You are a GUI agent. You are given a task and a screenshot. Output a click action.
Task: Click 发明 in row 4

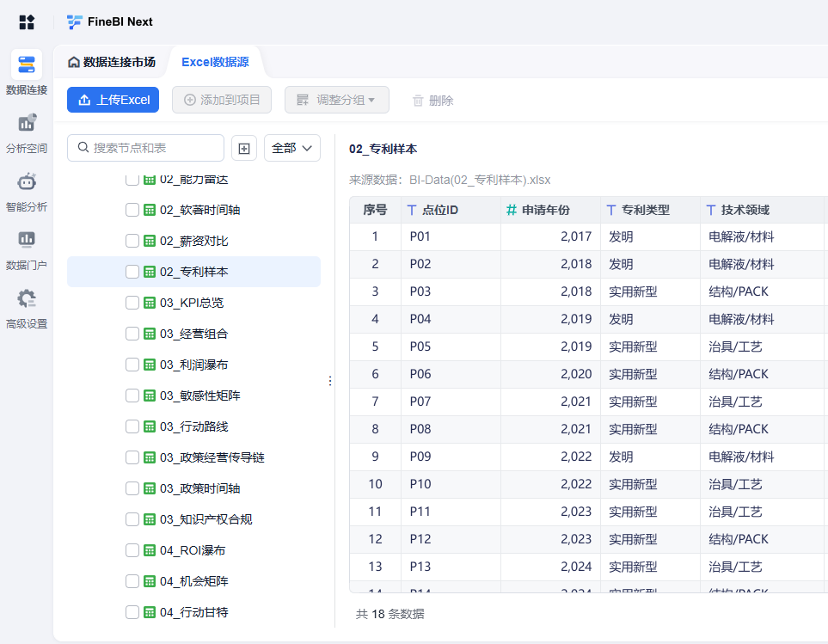pyautogui.click(x=621, y=319)
